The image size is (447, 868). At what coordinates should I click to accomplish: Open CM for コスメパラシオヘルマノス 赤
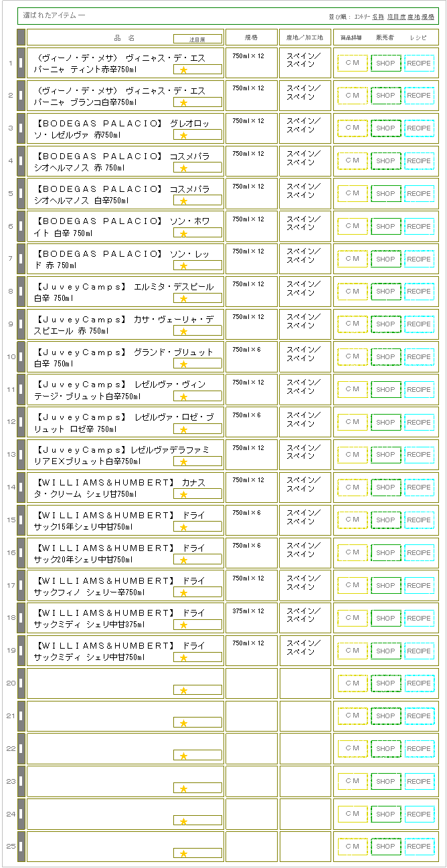(353, 161)
